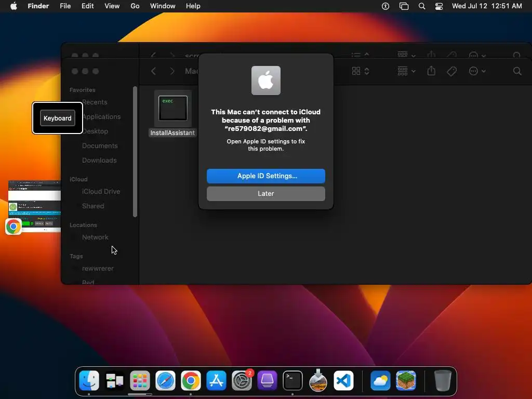This screenshot has width=532, height=399.
Task: Open the macOS installer Dock icon
Action: 318,380
